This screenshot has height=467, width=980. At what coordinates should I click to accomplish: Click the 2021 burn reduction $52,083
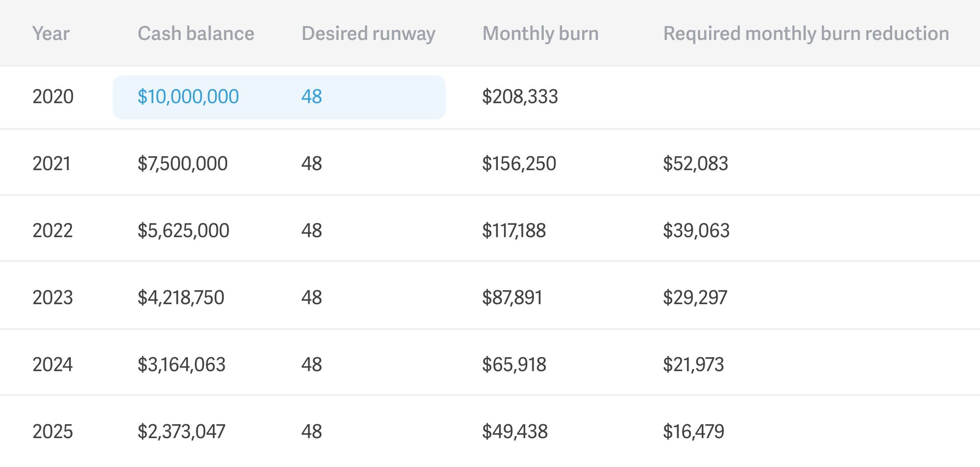click(695, 164)
